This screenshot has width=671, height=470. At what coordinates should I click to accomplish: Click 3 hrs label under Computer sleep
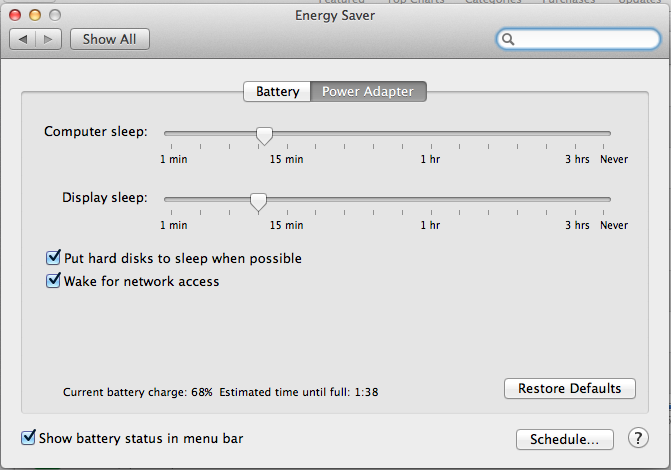[x=577, y=159]
